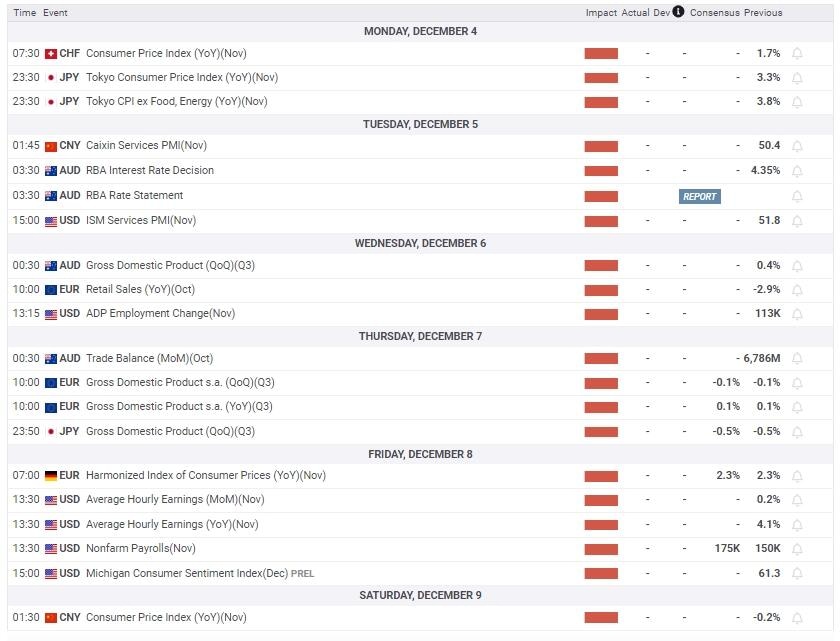
Task: Select the Saturday, December 9 date header
Action: coord(421,595)
